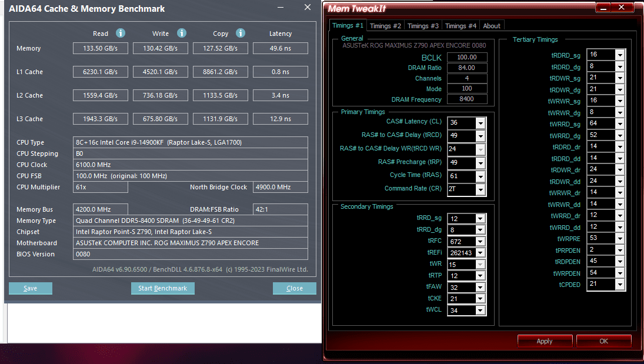Click the L1 Cache Copy value 8861.2 GB/s
This screenshot has width=644, height=364.
click(x=220, y=72)
